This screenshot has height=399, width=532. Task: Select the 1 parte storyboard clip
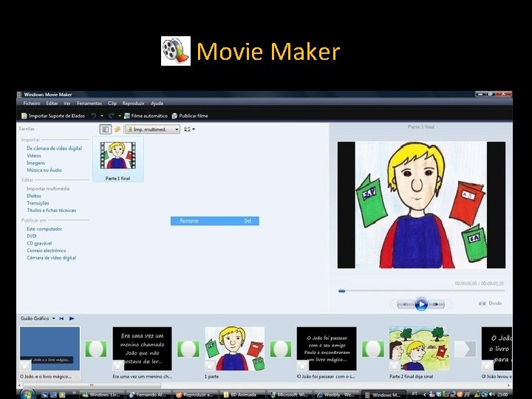click(235, 349)
